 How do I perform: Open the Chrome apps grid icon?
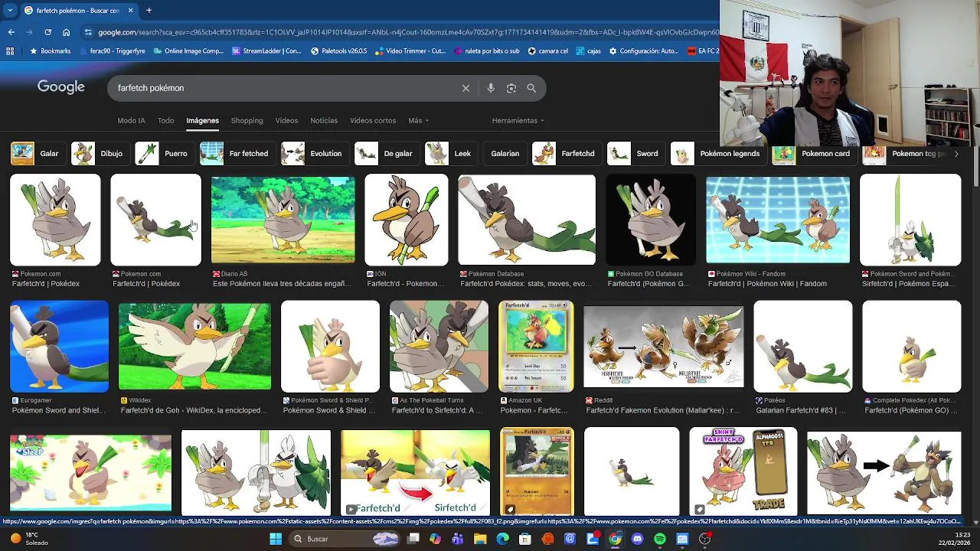[x=10, y=51]
